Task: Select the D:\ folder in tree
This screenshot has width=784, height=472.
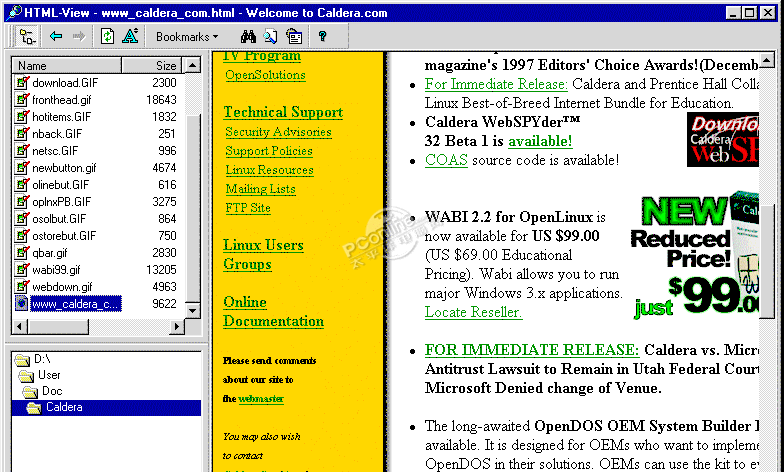Action: [33, 359]
